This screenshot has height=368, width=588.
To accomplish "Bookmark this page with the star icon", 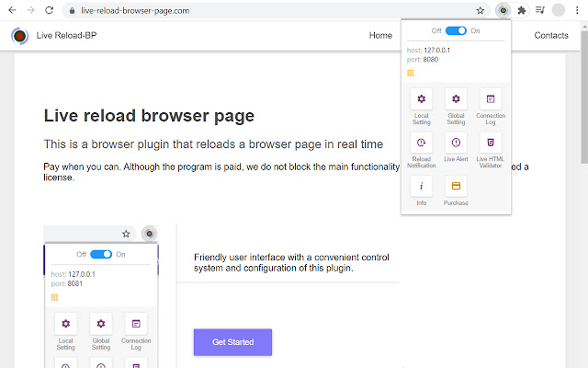I will (480, 10).
